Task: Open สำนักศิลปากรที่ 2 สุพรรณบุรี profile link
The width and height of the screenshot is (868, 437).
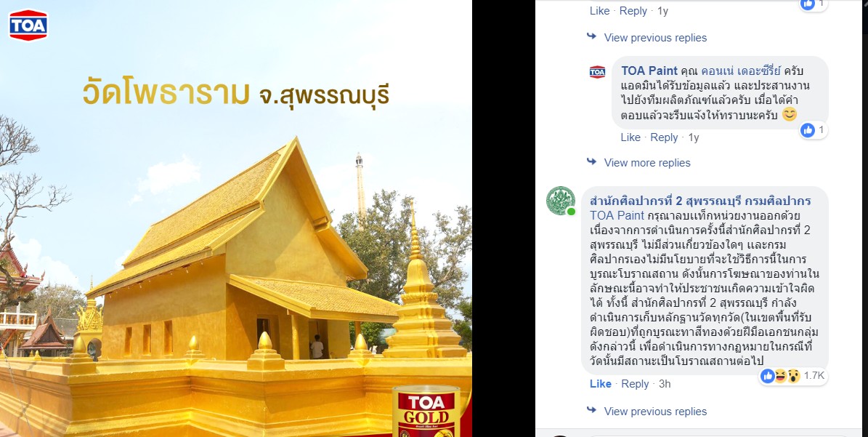Action: tap(700, 201)
